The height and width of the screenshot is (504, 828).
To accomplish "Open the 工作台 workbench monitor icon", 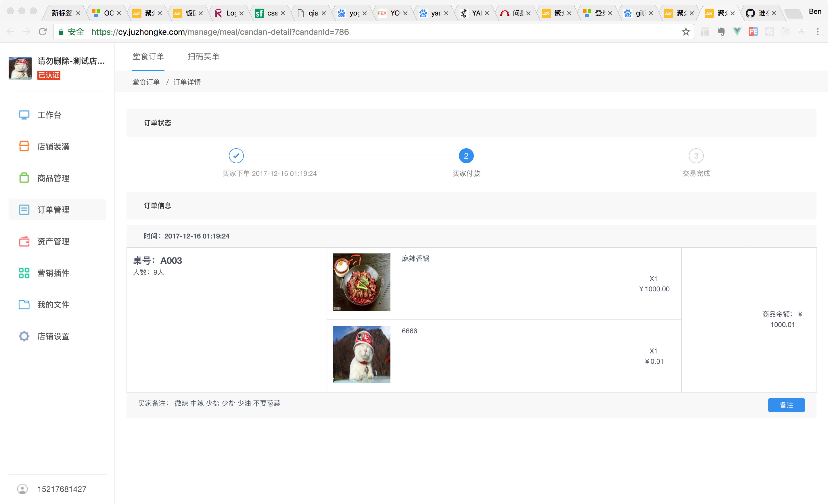I will [24, 115].
